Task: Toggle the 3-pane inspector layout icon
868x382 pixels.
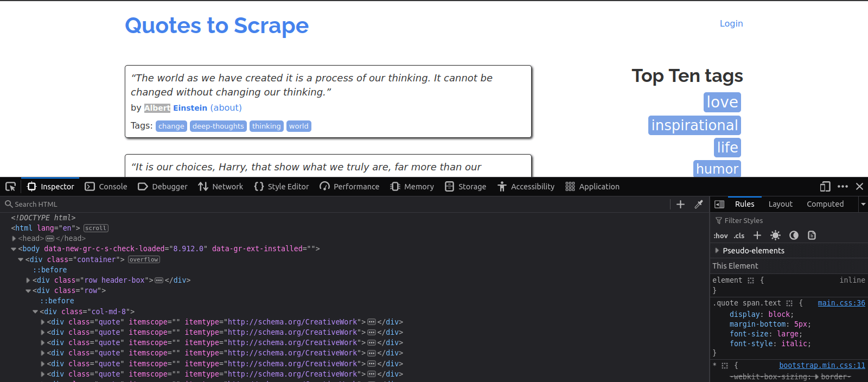Action: [719, 204]
